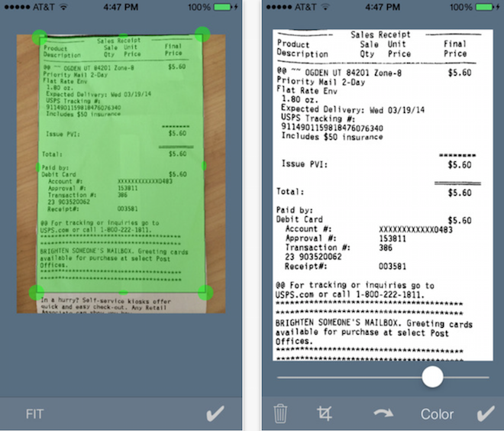Tap 'Priority Mail 2-Day' in right preview
Viewport: 504px width, 431px height.
pos(321,81)
